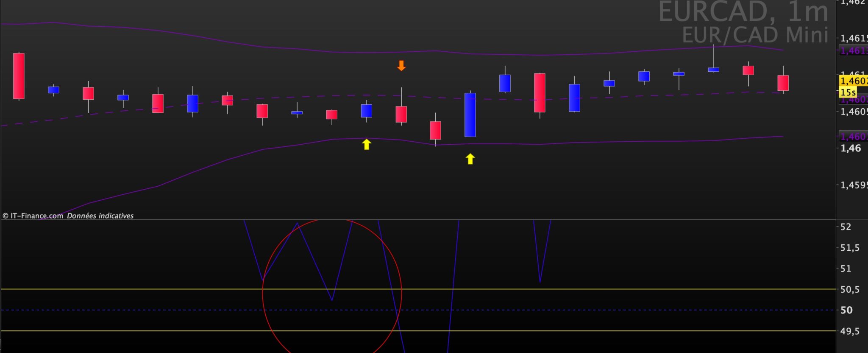This screenshot has height=353, width=868.
Task: Click the 1,46 price axis label
Action: tap(851, 148)
